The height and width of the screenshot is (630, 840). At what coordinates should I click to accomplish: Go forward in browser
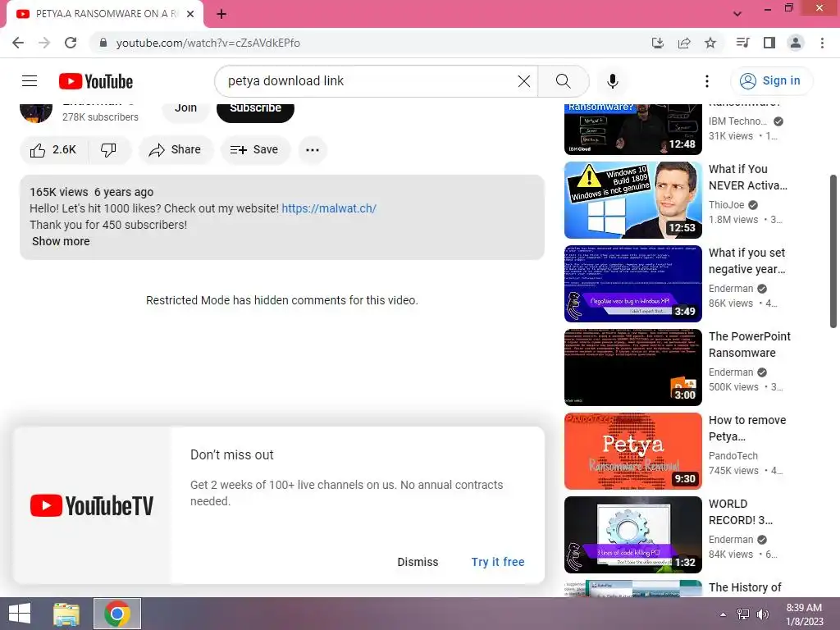pos(44,43)
